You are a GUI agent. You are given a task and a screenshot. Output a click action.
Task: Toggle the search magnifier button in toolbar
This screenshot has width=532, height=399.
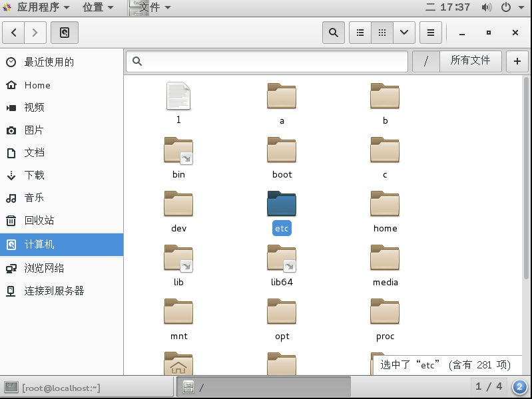[334, 33]
